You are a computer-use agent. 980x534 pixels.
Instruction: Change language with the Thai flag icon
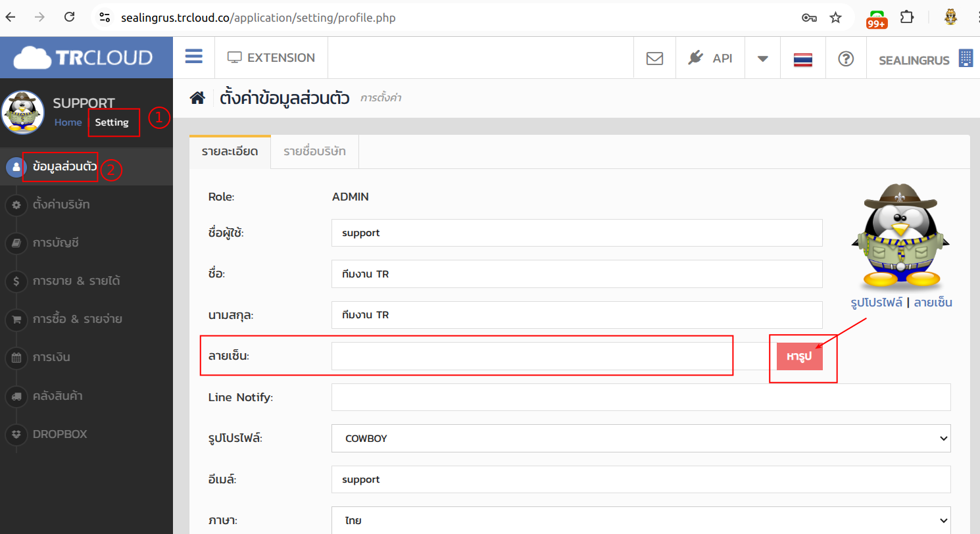(x=802, y=59)
